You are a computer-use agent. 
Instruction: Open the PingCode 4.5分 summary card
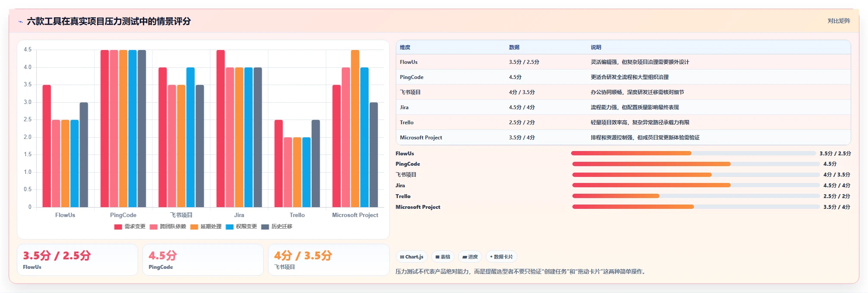(203, 260)
